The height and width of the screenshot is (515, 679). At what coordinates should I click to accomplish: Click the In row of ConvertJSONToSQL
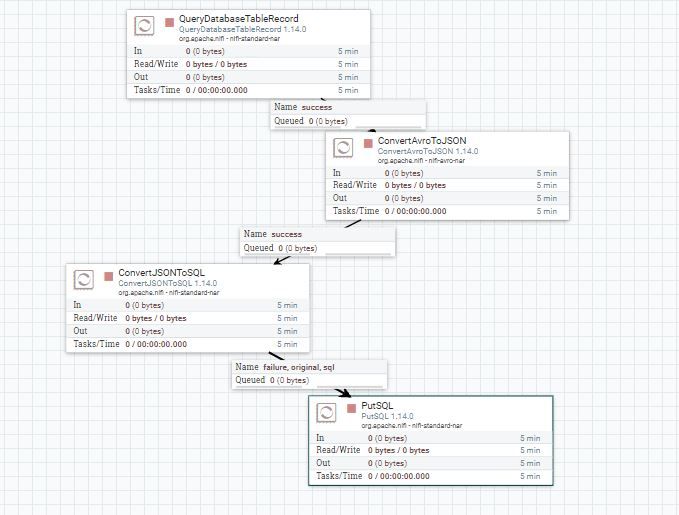[188, 305]
